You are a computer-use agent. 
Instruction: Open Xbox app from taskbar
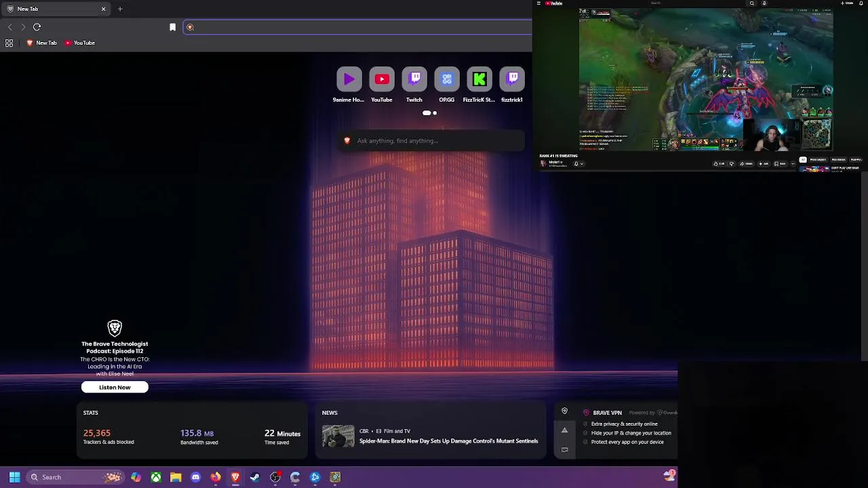pos(156,477)
